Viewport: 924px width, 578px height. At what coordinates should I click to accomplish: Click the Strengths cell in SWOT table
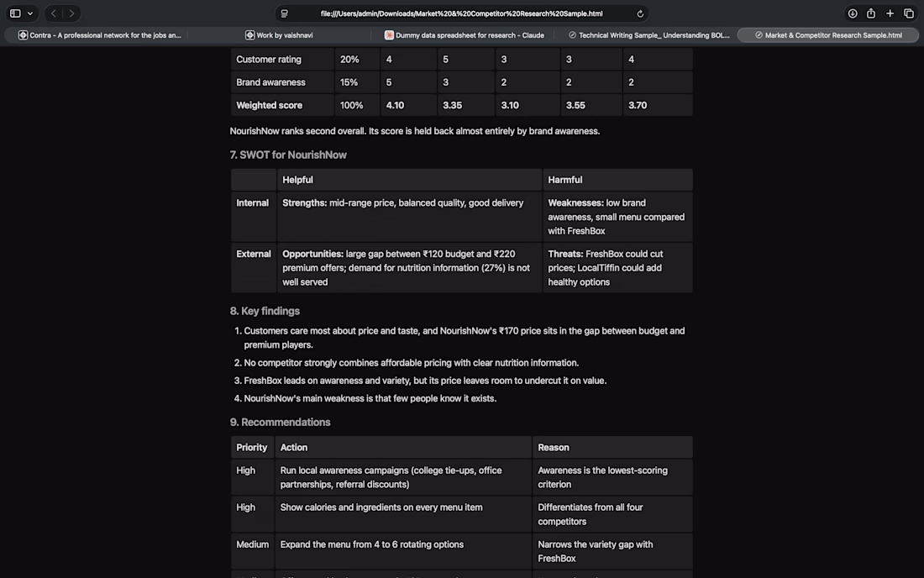[x=409, y=217]
